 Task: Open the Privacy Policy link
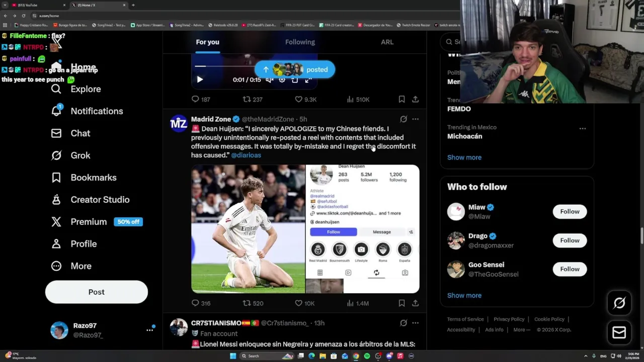click(x=509, y=319)
